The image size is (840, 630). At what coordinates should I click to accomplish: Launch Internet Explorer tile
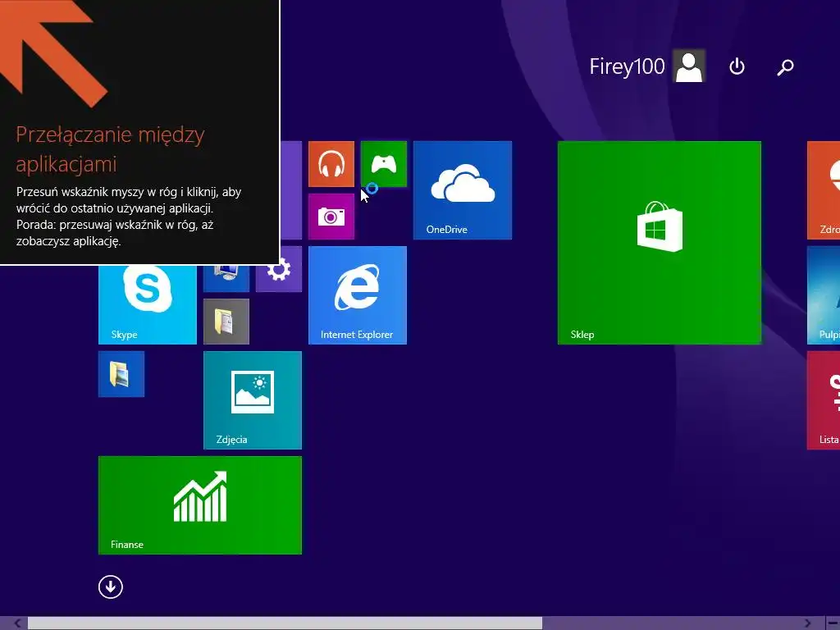click(358, 295)
